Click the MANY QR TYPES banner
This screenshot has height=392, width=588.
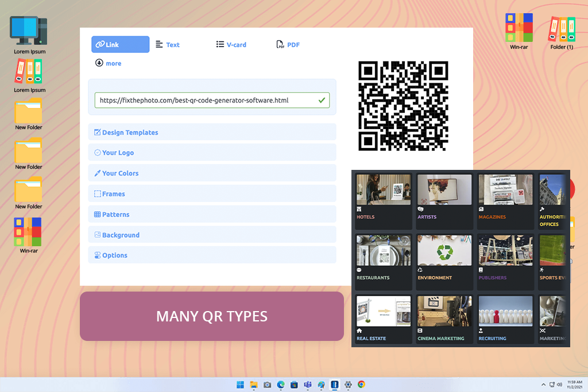(x=212, y=316)
